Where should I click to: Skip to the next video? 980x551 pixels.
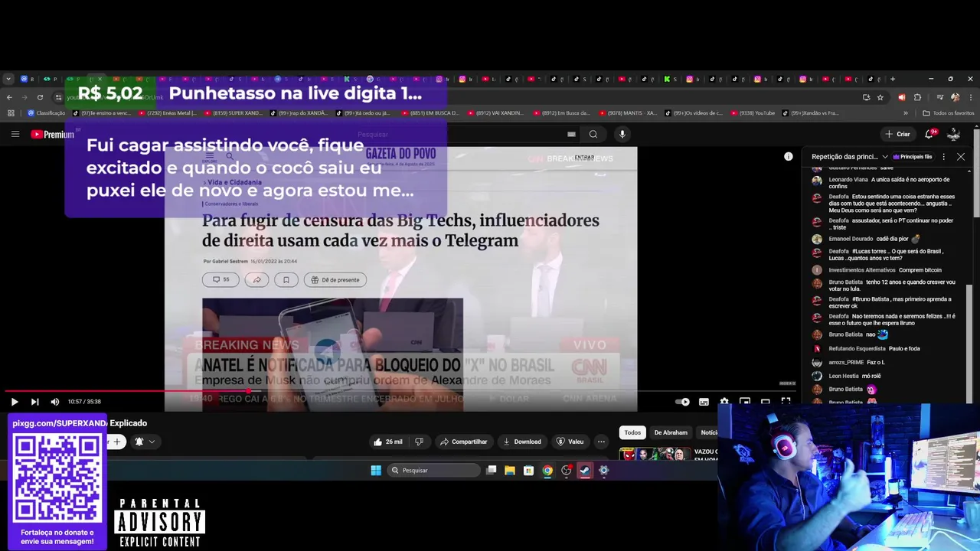34,402
